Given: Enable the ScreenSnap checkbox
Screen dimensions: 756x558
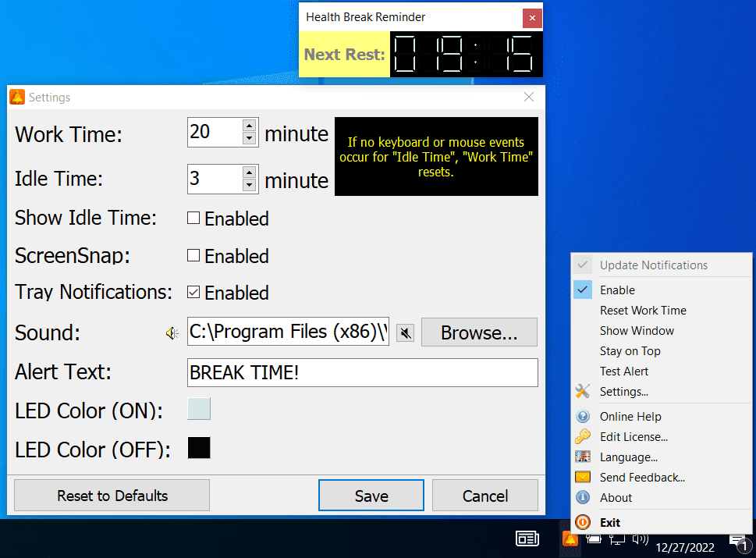Looking at the screenshot, I should 193,255.
